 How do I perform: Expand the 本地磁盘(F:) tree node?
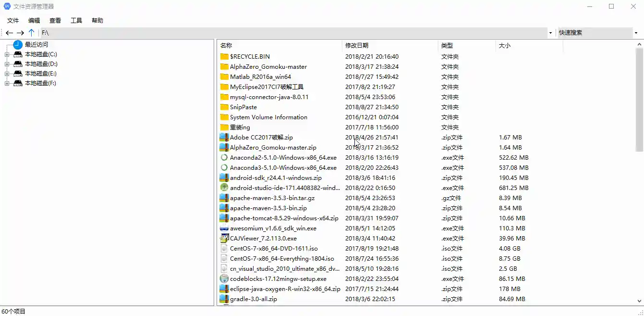[7, 83]
